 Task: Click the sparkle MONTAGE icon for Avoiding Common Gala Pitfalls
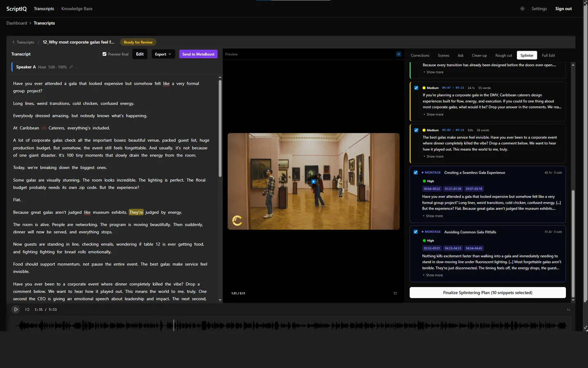[x=423, y=232]
